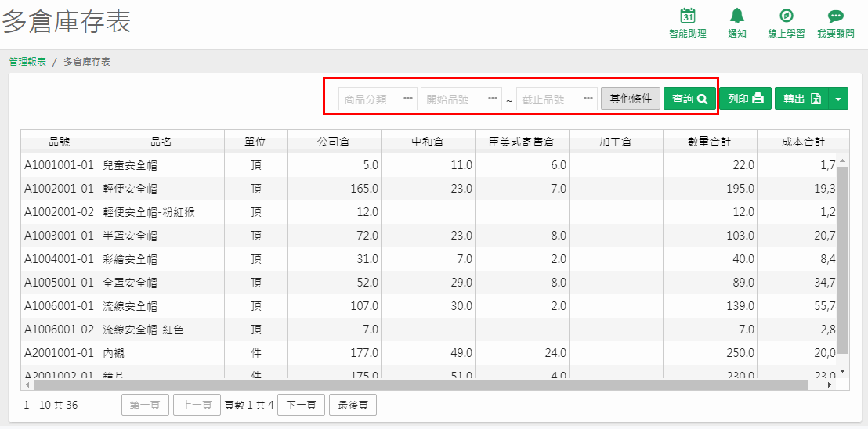The height and width of the screenshot is (429, 868).
Task: Open the 商品分類 picker ellipsis
Action: 408,99
